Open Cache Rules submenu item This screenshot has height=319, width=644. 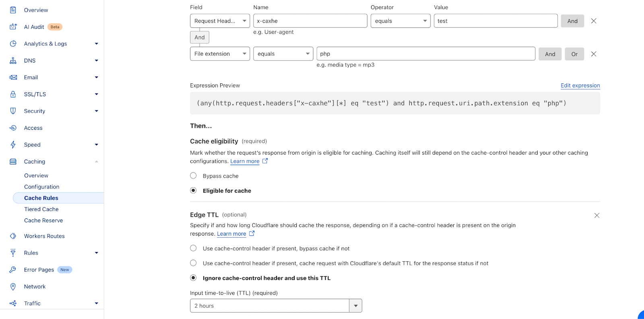pyautogui.click(x=58, y=198)
